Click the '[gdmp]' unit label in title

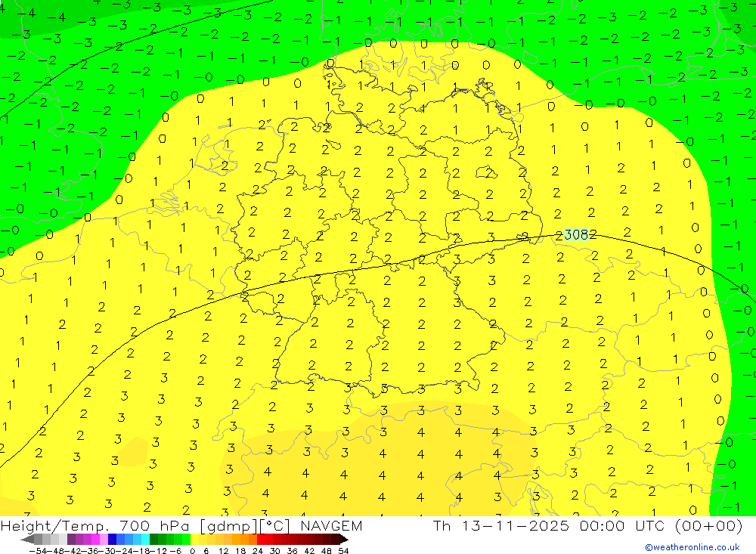(x=230, y=526)
